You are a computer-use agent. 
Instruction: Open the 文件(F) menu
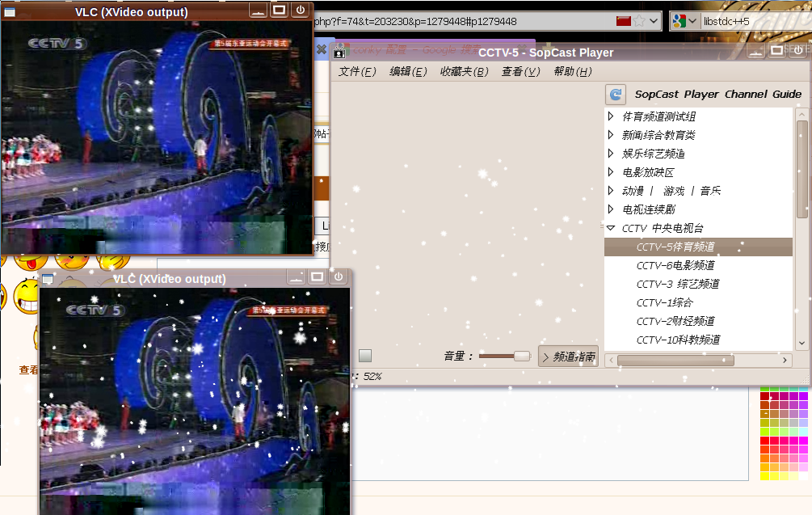(x=357, y=71)
